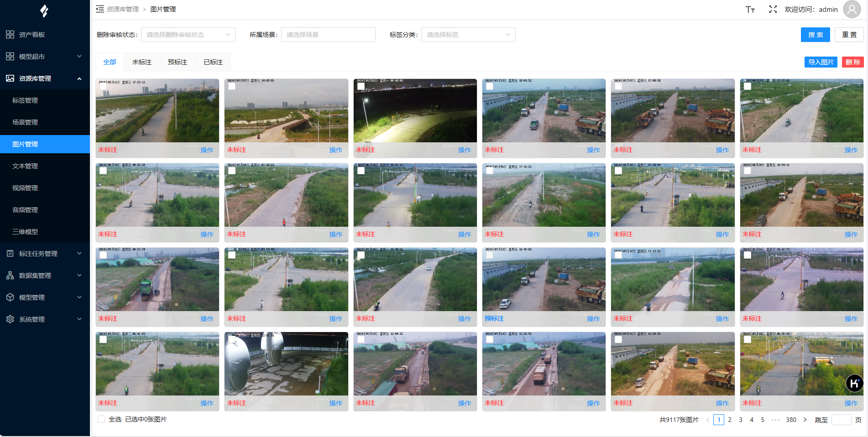Click the 所属场景 input field
The height and width of the screenshot is (437, 868).
(328, 35)
